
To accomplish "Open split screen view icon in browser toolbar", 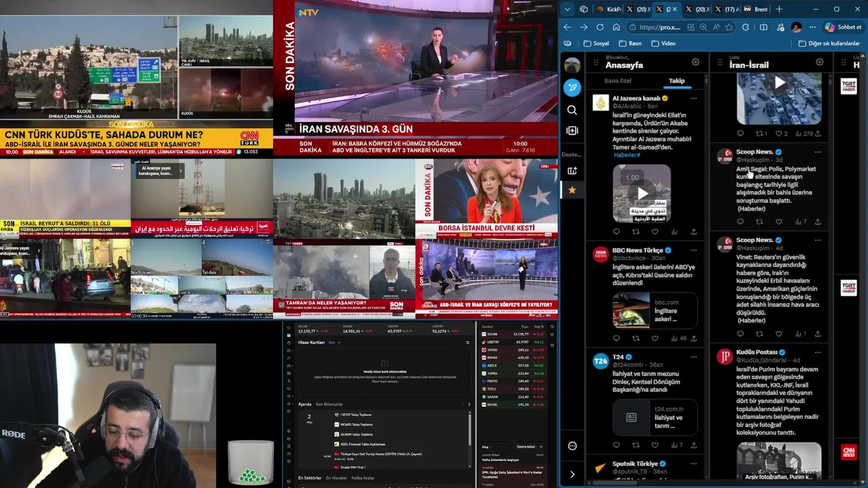I will pyautogui.click(x=764, y=27).
